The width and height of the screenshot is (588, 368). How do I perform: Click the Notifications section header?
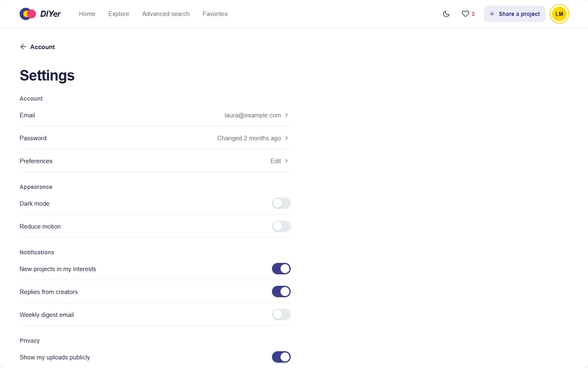click(37, 252)
